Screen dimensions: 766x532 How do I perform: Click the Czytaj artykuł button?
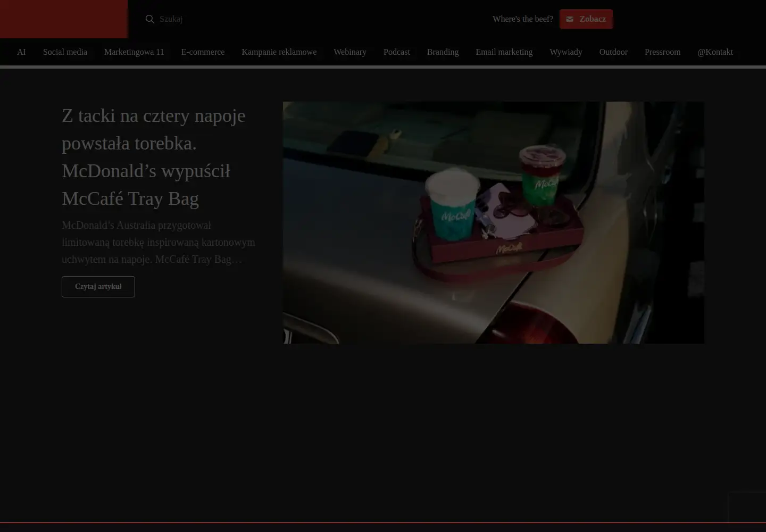[98, 287]
